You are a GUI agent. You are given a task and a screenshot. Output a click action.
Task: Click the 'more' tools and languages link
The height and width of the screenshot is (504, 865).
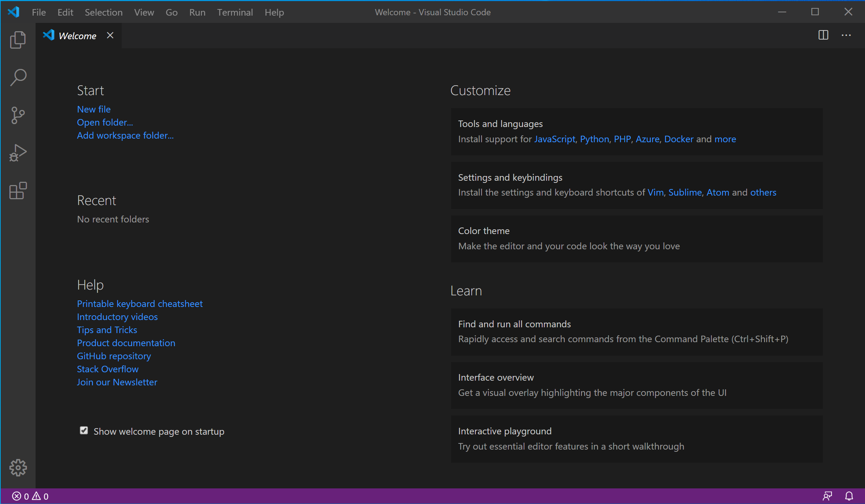[725, 139]
